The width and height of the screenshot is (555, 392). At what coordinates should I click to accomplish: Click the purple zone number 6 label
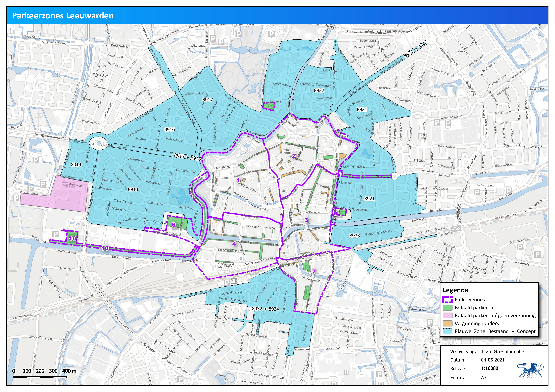point(174,225)
